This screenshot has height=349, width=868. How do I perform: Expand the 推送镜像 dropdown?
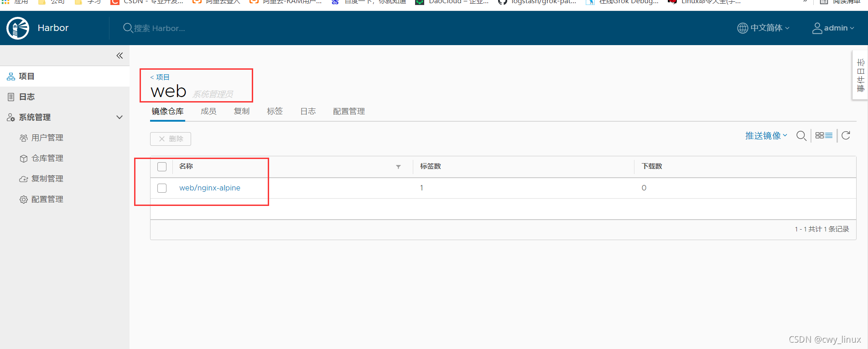click(x=766, y=136)
